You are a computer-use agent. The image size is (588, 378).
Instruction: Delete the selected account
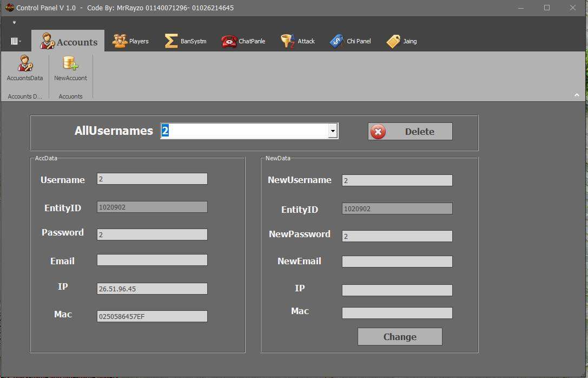[410, 132]
